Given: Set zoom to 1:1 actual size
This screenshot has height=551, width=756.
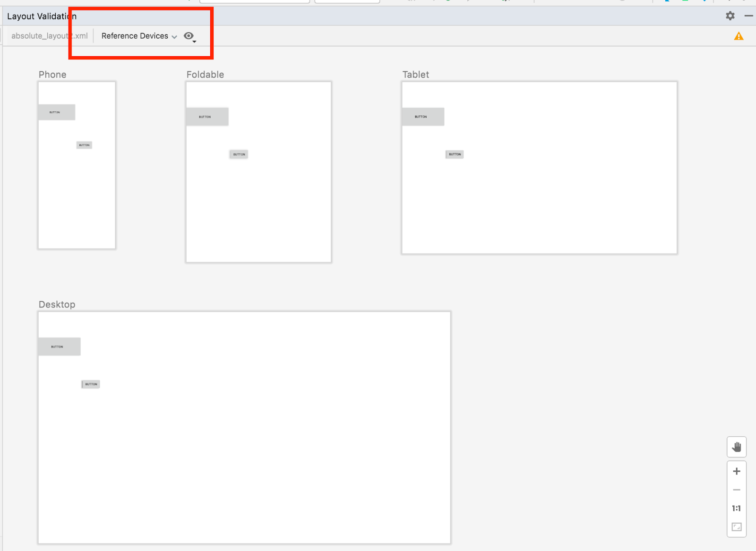Looking at the screenshot, I should pyautogui.click(x=736, y=509).
